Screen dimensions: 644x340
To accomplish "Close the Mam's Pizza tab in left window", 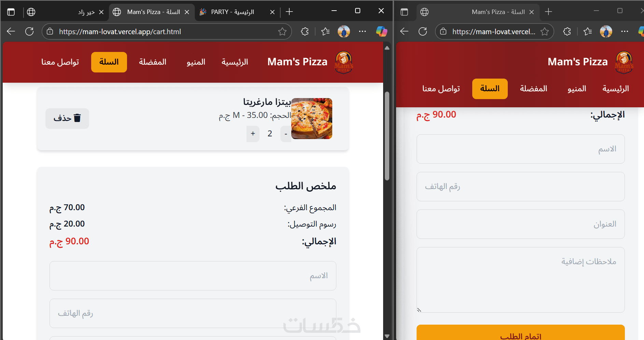I will coord(187,12).
